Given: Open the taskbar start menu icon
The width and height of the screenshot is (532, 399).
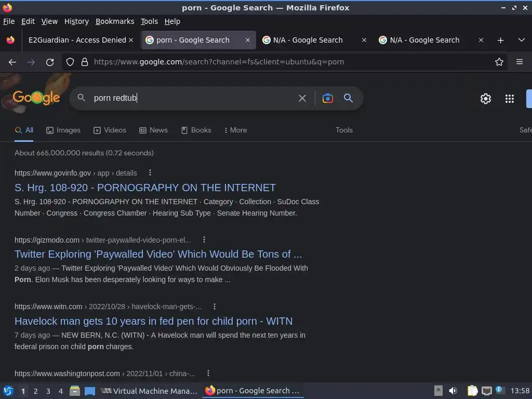Looking at the screenshot, I should [8, 391].
